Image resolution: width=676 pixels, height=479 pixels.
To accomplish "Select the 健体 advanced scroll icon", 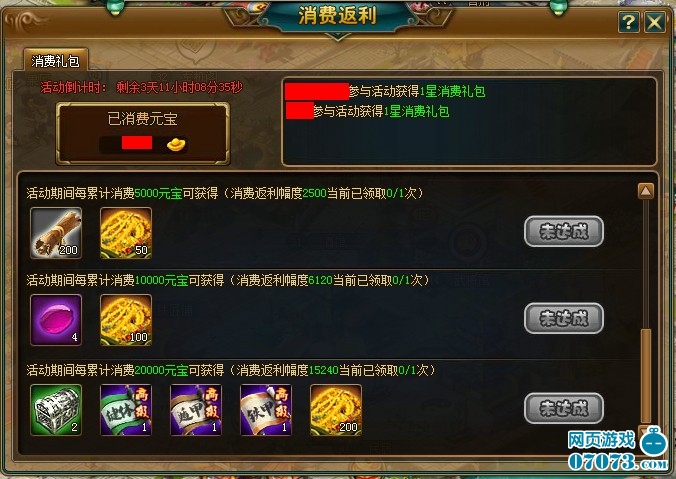I will point(126,410).
